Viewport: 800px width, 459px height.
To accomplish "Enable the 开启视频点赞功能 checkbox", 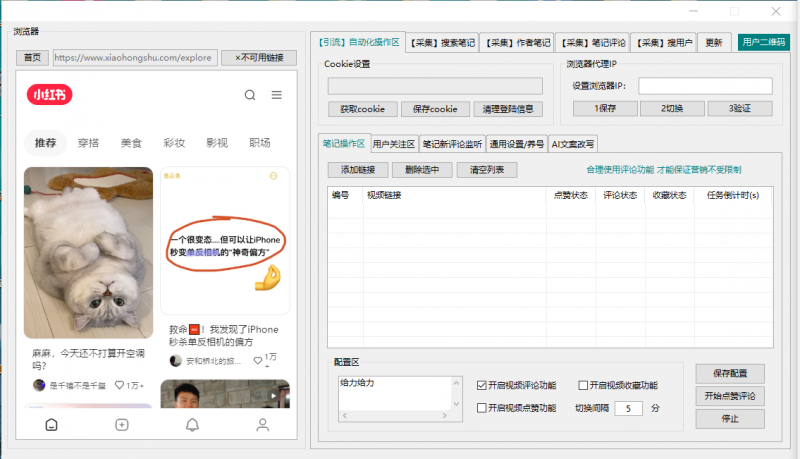I will point(482,408).
